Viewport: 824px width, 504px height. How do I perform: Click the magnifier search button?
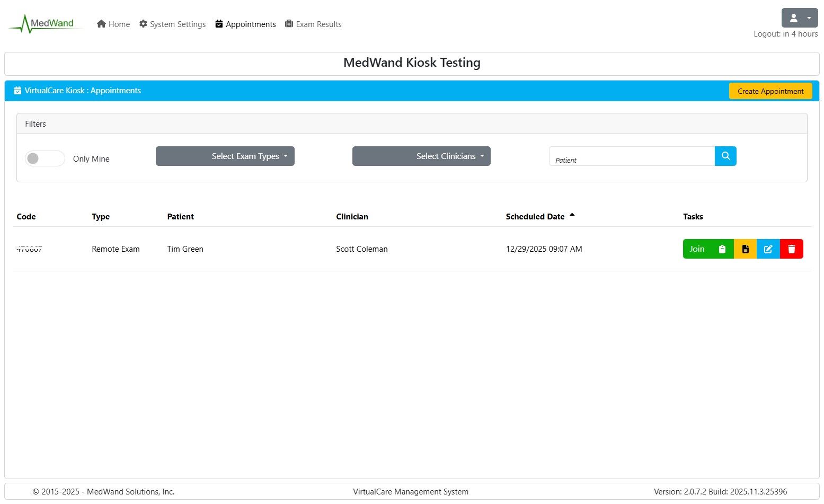(x=725, y=156)
